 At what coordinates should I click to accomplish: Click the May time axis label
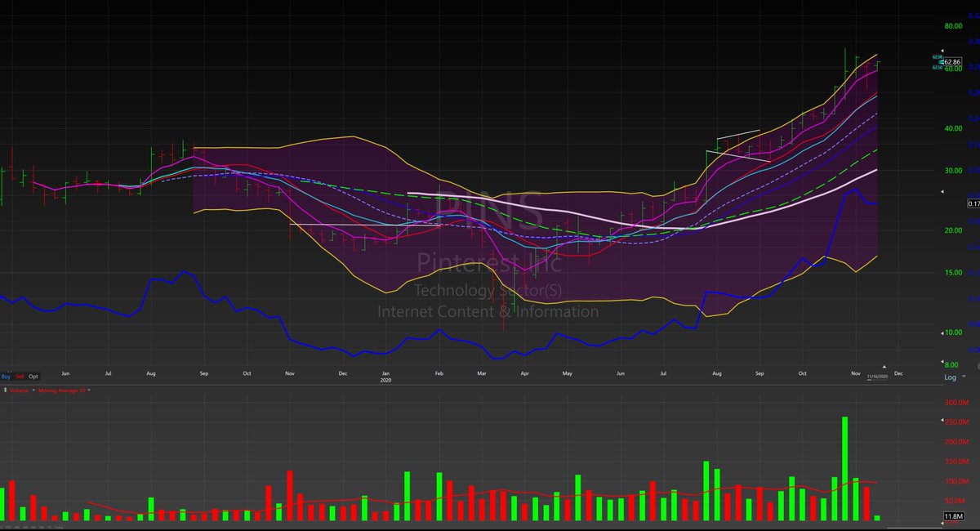click(566, 373)
